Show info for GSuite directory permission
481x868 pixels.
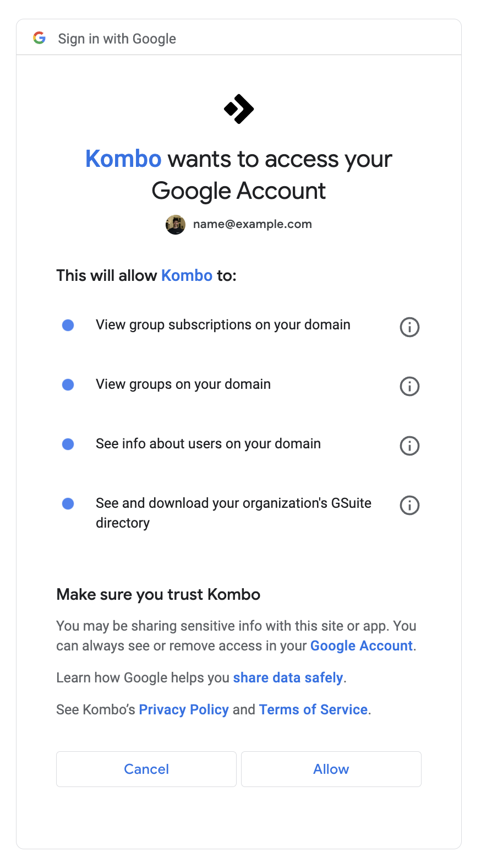(409, 505)
